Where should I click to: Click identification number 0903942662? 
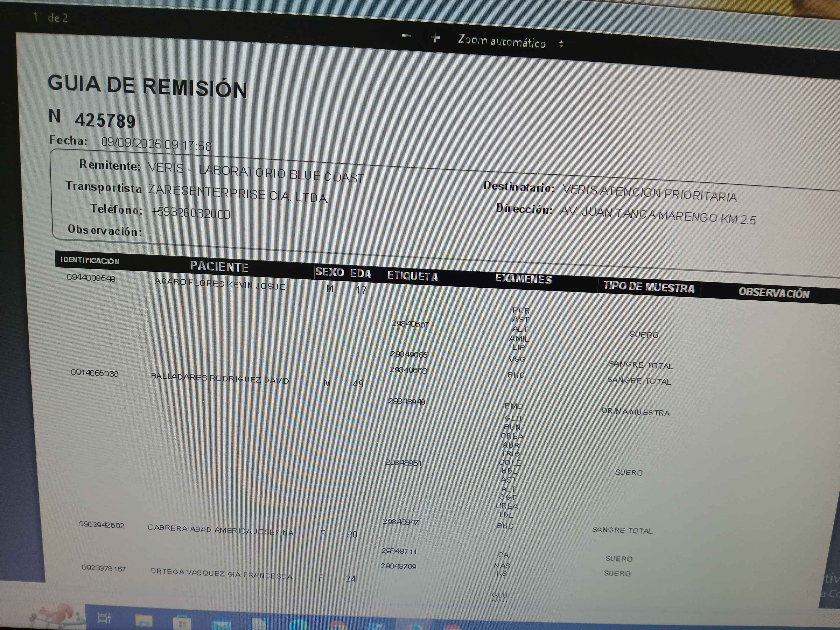coord(101,525)
